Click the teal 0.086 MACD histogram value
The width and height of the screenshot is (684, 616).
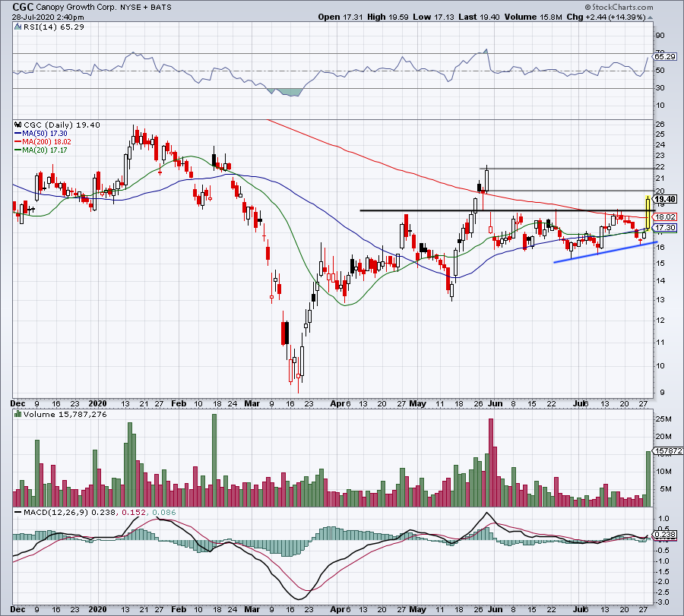163,513
